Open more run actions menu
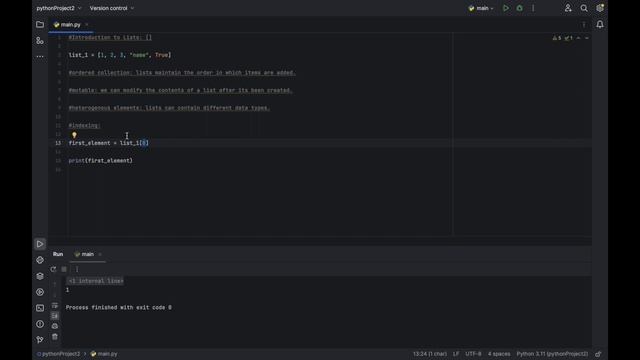 coord(533,8)
